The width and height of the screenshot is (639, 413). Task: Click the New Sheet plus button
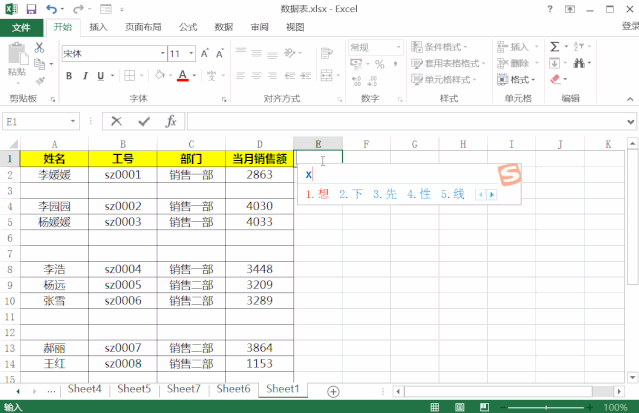click(x=333, y=392)
